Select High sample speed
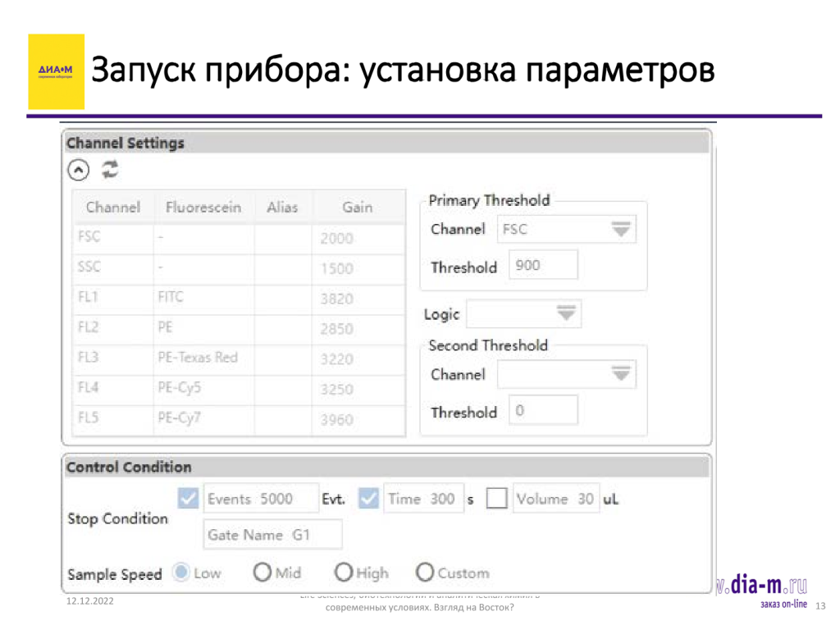The height and width of the screenshot is (630, 840). pyautogui.click(x=344, y=573)
